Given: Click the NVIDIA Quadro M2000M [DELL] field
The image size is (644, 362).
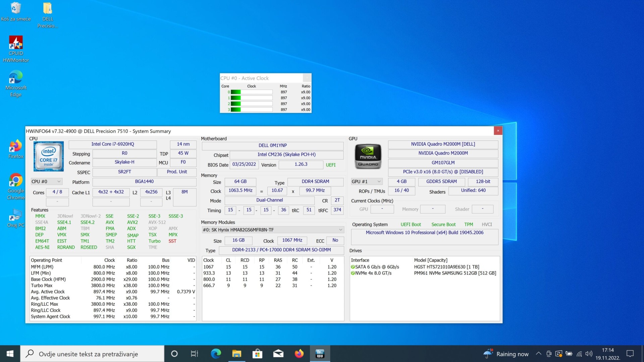Looking at the screenshot, I should tap(443, 144).
